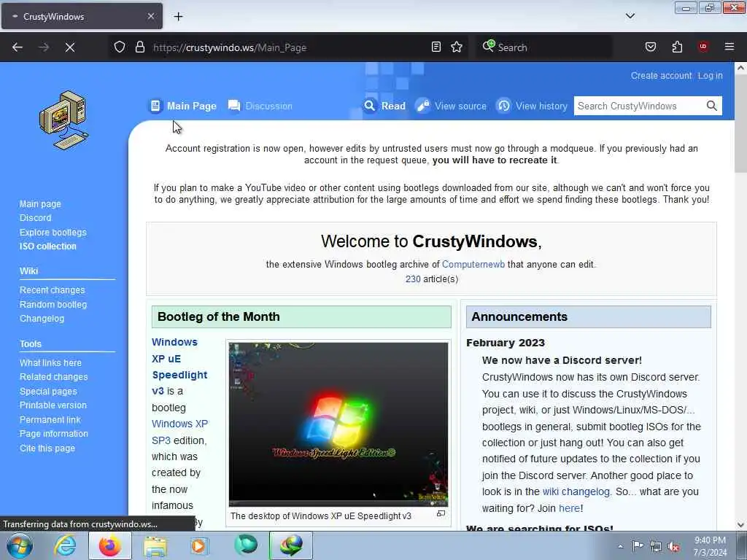Open Windows Explorer folder in taskbar
Screen dimensions: 747x560
tap(155, 546)
